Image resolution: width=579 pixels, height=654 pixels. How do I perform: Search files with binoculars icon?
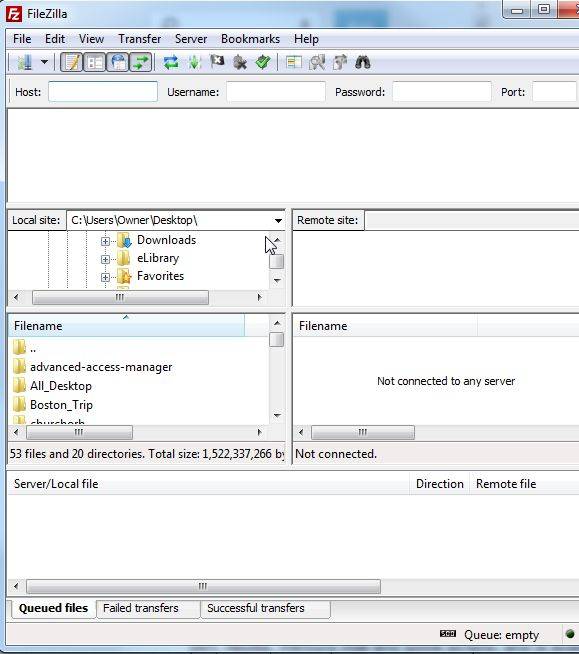[x=363, y=63]
